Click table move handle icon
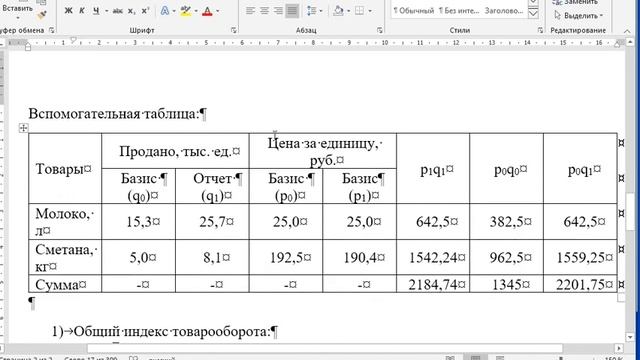This screenshot has width=640, height=360. [23, 128]
